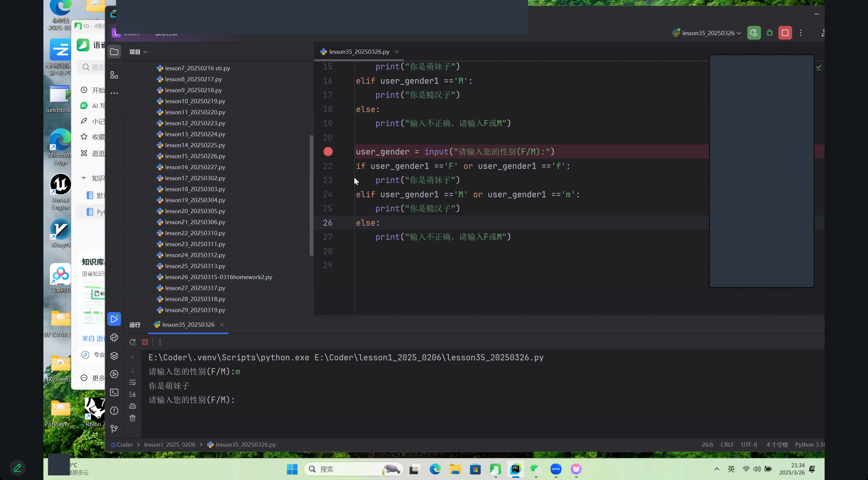Click the scroll up arrow in console
Screen dimensions: 868x480
coord(132,358)
